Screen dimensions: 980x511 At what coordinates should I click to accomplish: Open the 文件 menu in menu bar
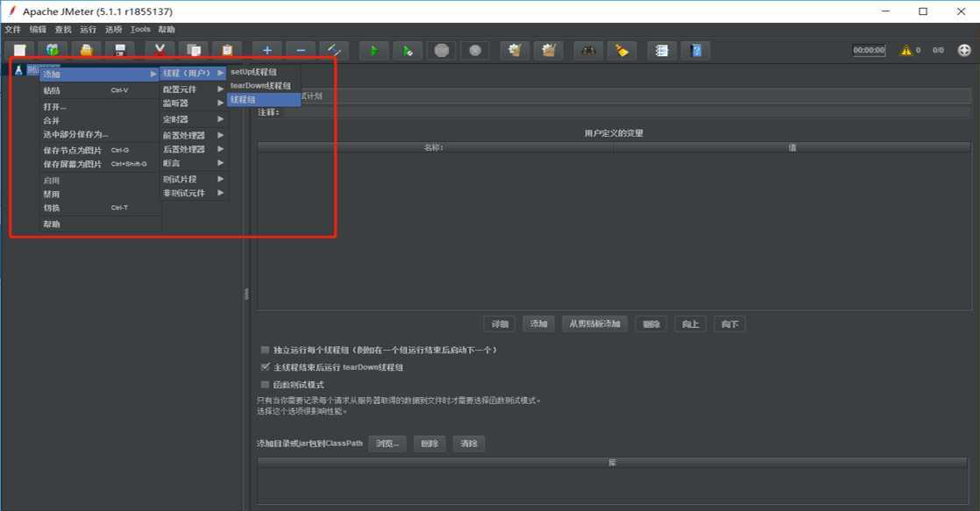[12, 29]
